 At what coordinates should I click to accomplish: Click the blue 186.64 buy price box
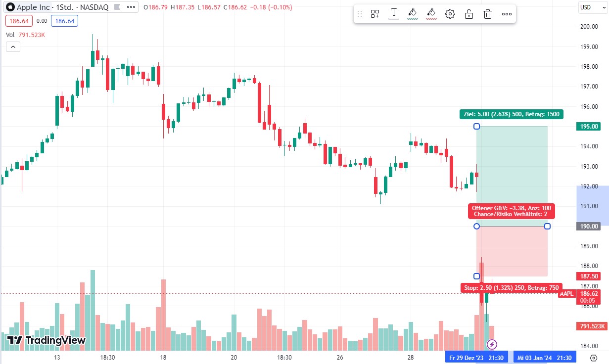pyautogui.click(x=64, y=21)
